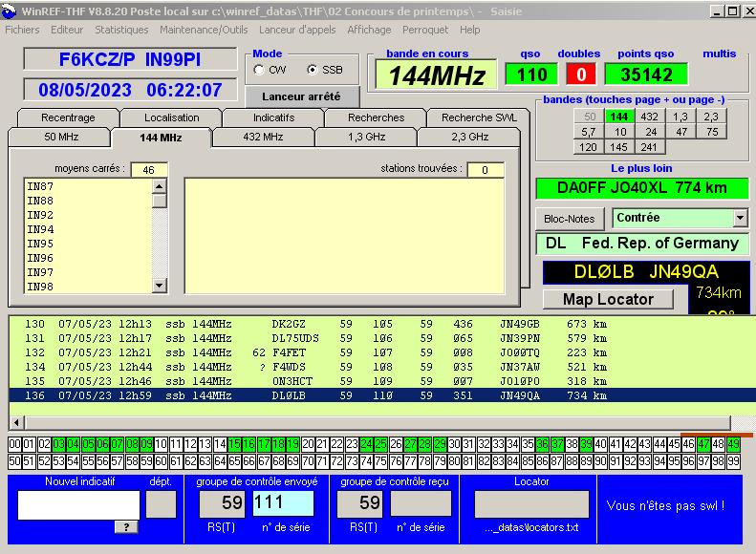Open the Statistiques menu
Viewport: 756px width, 554px height.
pos(121,30)
